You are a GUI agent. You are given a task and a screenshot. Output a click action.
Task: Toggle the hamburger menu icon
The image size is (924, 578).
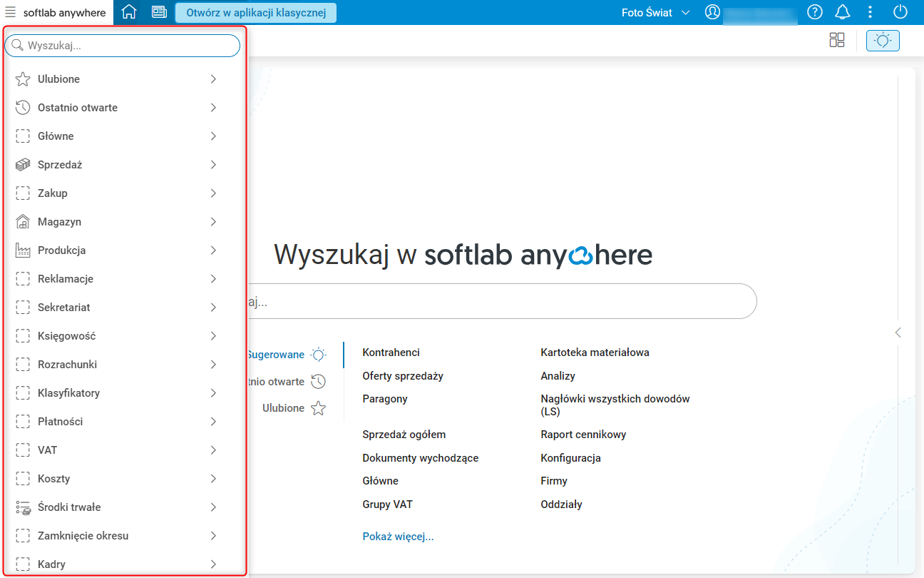tap(11, 12)
